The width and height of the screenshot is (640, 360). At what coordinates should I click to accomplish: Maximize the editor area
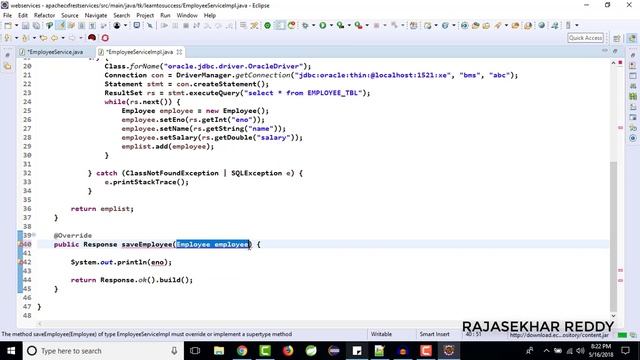pos(615,51)
